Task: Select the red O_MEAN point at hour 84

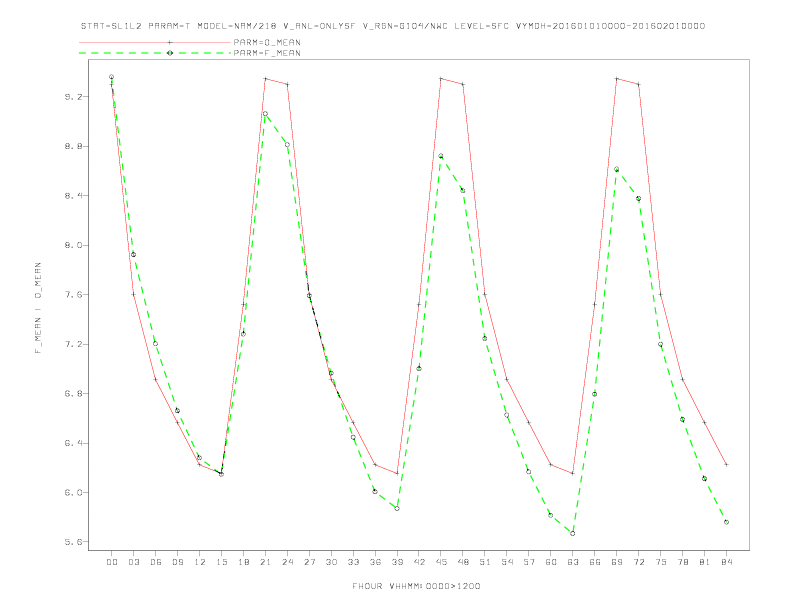Action: coord(726,464)
